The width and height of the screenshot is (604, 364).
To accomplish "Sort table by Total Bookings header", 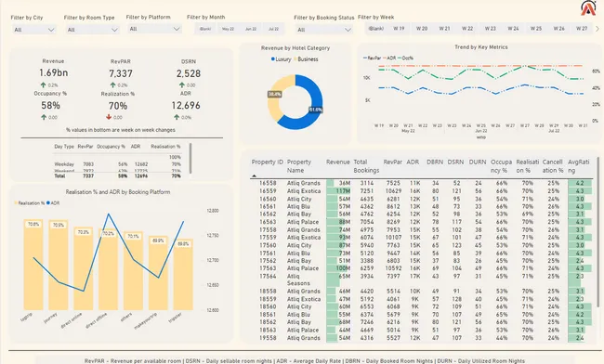I will 366,166.
